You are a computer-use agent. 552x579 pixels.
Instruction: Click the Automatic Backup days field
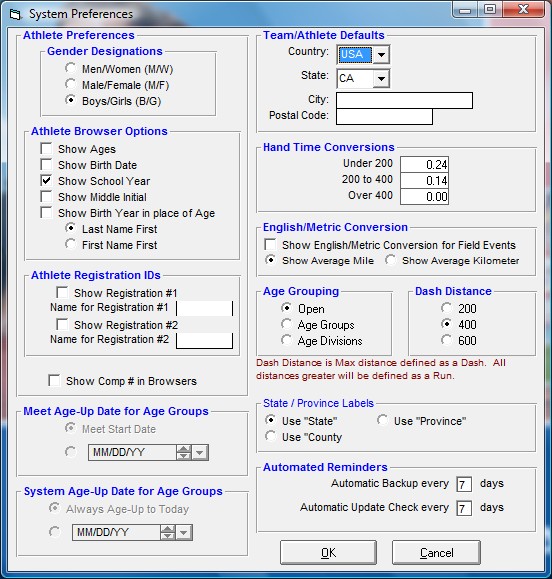464,484
